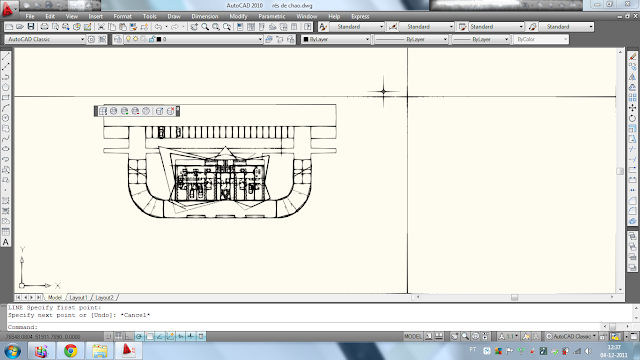This screenshot has height=360, width=640.
Task: Toggle Ortho Mode in status bar
Action: (129, 336)
